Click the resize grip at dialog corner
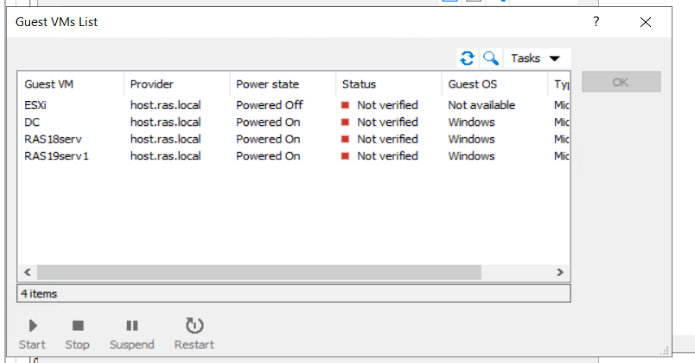 [x=664, y=351]
